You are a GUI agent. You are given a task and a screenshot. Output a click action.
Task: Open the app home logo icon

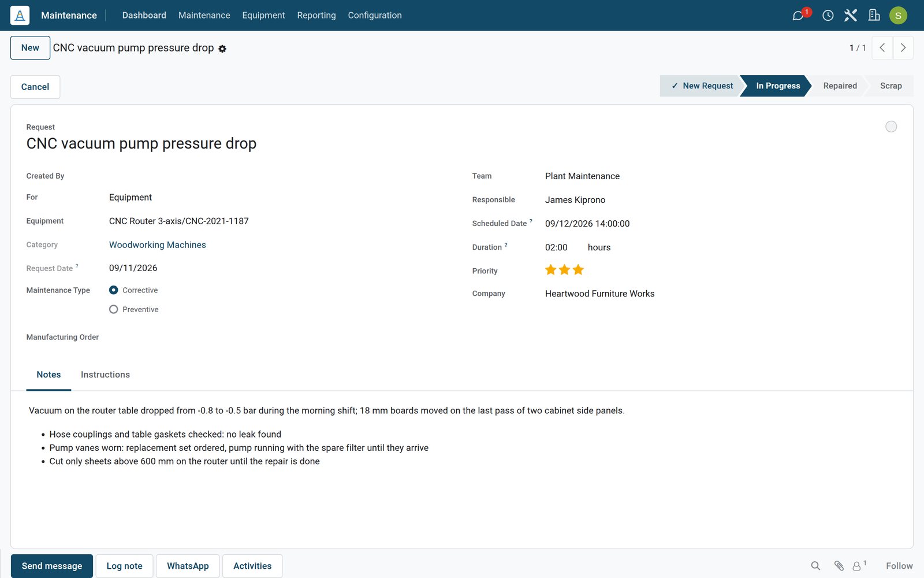(x=20, y=16)
